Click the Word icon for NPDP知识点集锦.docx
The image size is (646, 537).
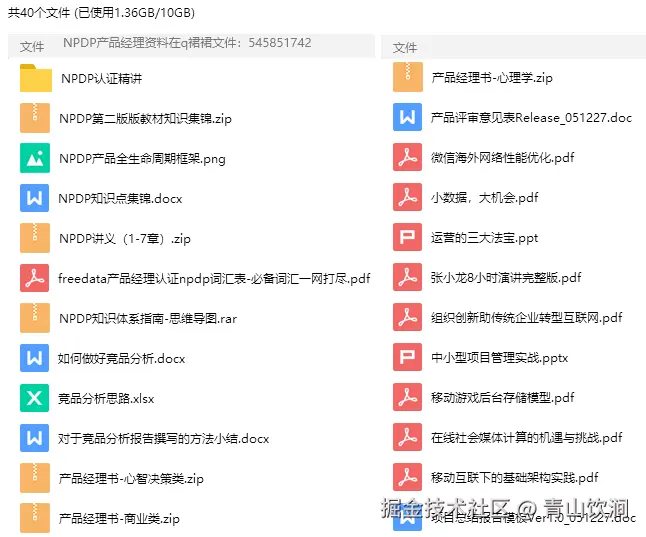pyautogui.click(x=35, y=198)
